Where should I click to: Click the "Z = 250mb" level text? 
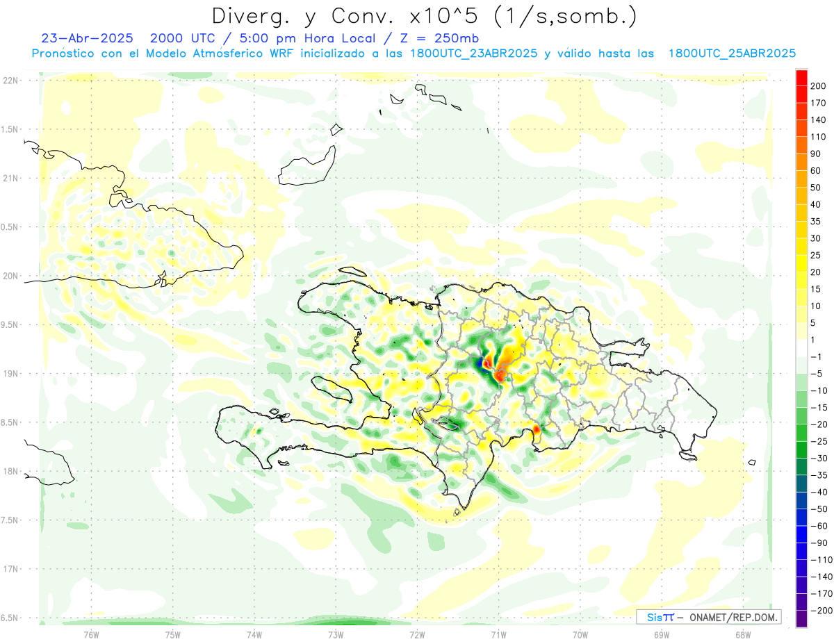point(439,38)
